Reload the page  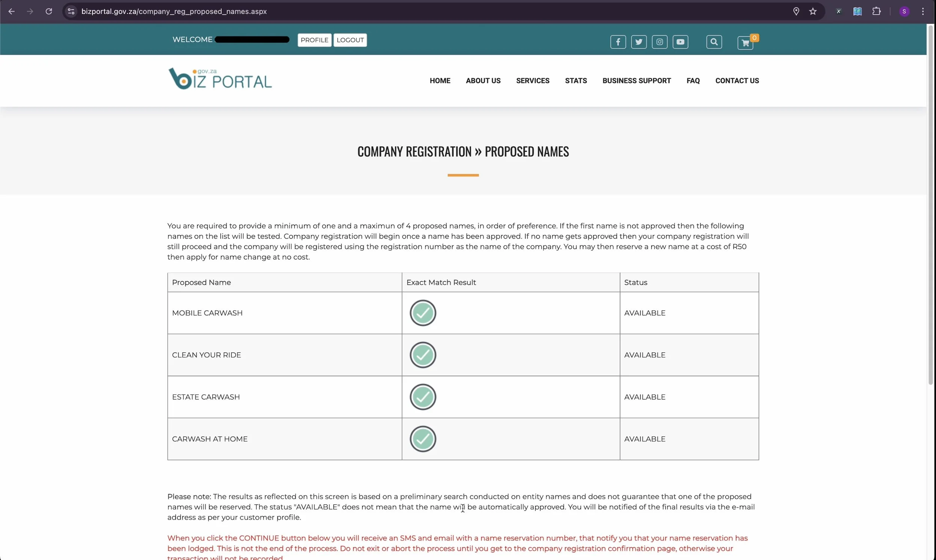[x=49, y=11]
